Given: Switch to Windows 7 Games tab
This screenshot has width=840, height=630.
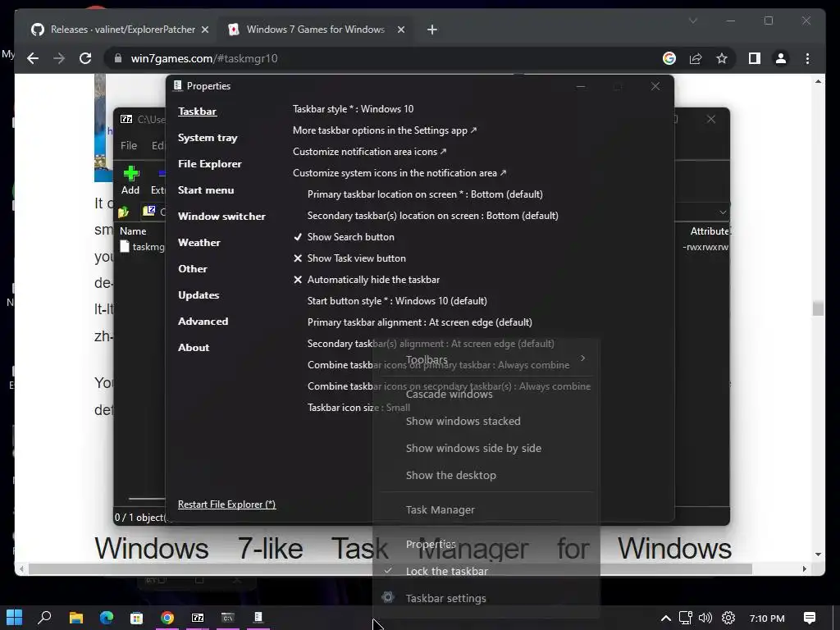Looking at the screenshot, I should point(316,30).
